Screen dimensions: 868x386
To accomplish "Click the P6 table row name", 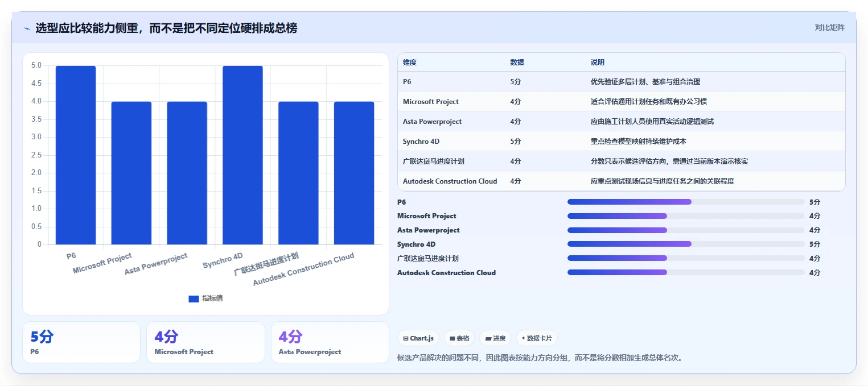I will click(407, 82).
